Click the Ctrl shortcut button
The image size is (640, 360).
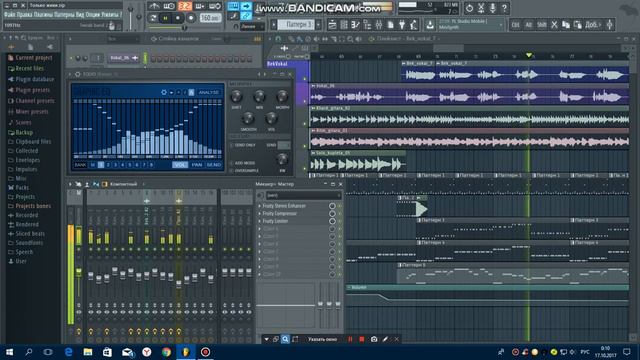click(x=516, y=25)
